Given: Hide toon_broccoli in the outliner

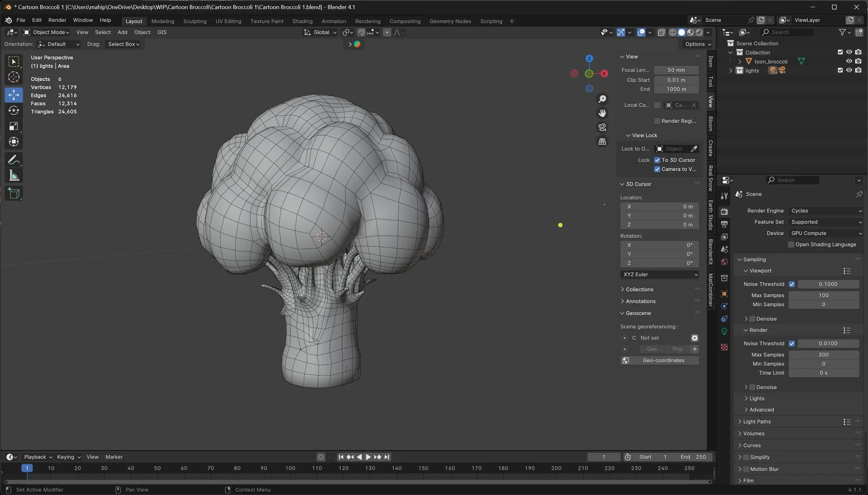Looking at the screenshot, I should click(849, 61).
